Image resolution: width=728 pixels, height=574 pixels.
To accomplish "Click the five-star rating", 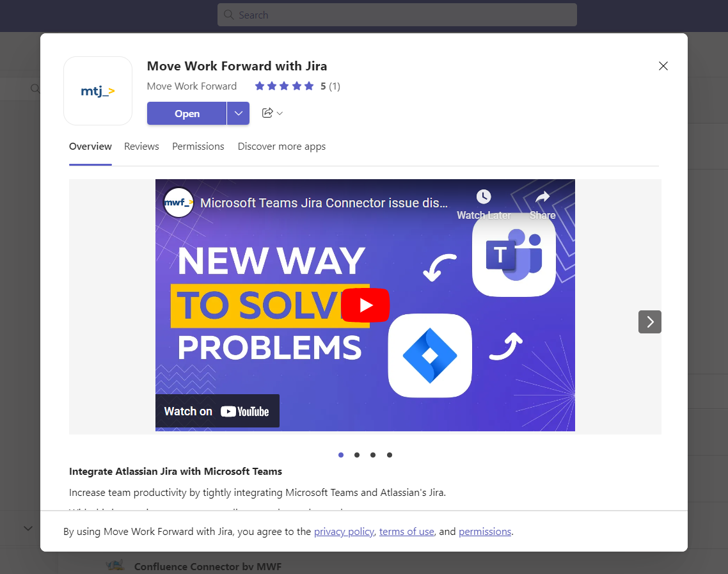I will [284, 86].
